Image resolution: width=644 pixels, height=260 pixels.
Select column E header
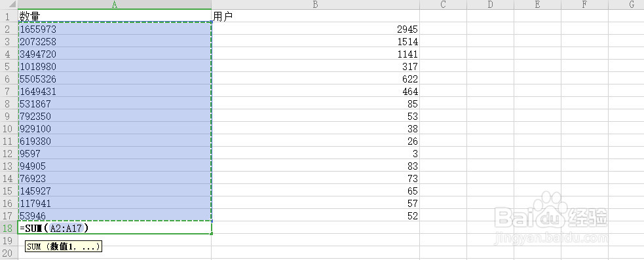point(537,5)
